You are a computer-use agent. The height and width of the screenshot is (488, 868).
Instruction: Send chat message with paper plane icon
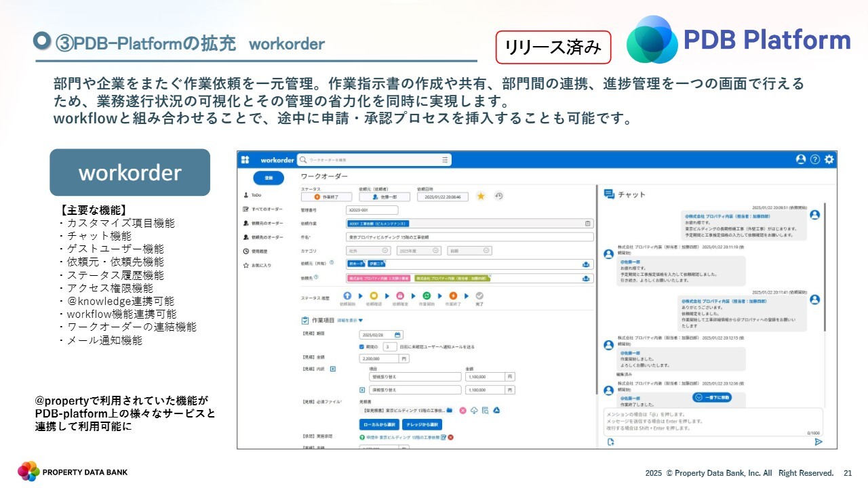coord(818,442)
